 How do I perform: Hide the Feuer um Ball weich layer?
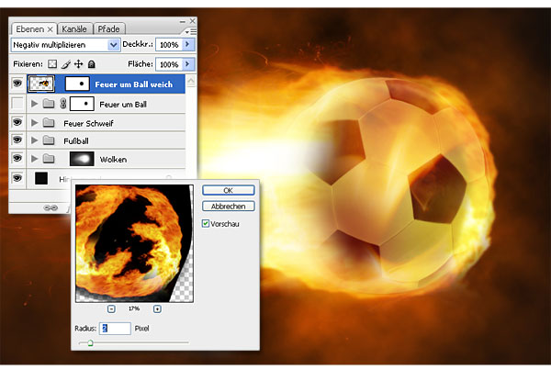click(x=17, y=84)
